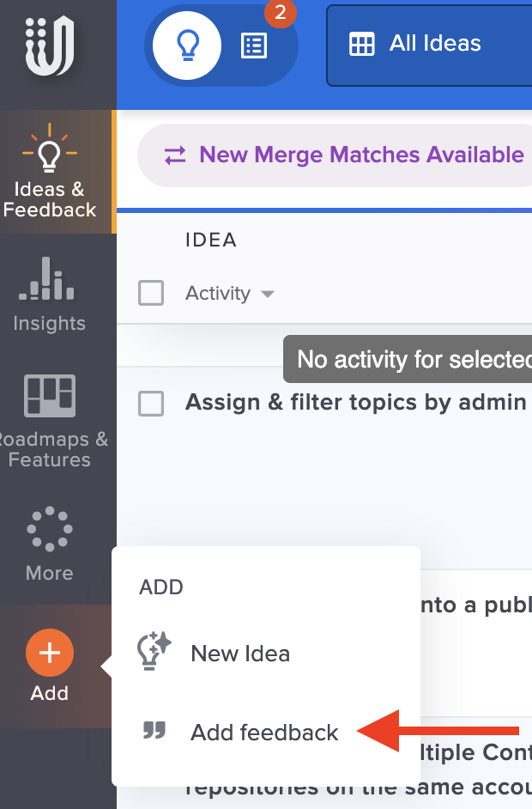Go to Roadmaps & Features board
Screen dimensions: 532x809
click(x=50, y=421)
